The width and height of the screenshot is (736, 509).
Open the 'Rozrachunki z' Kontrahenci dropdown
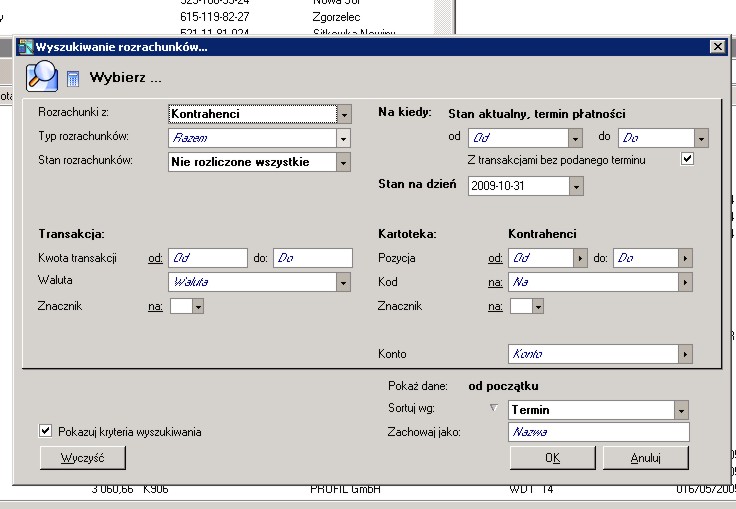tap(344, 114)
